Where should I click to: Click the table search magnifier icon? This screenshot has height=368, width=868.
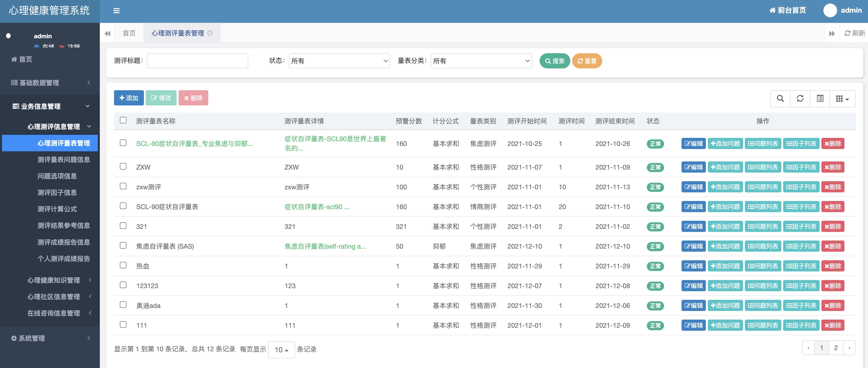780,98
